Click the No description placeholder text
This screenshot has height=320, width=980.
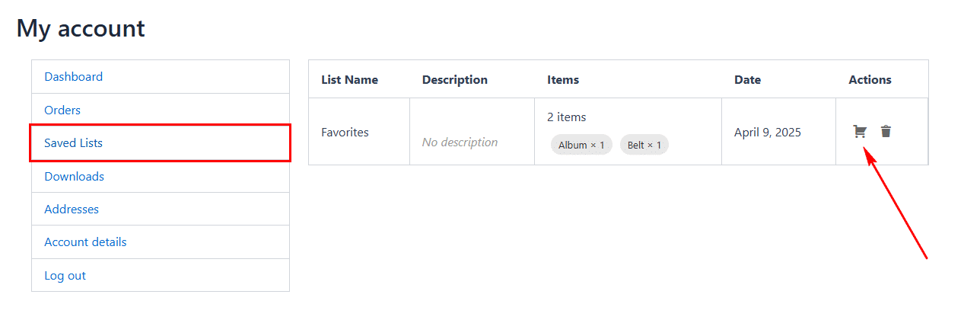pos(460,142)
